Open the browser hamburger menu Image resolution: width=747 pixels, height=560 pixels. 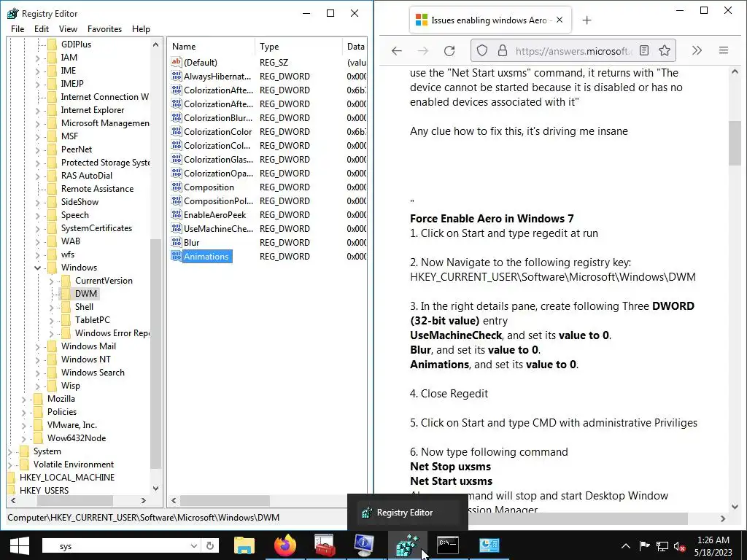pos(724,50)
